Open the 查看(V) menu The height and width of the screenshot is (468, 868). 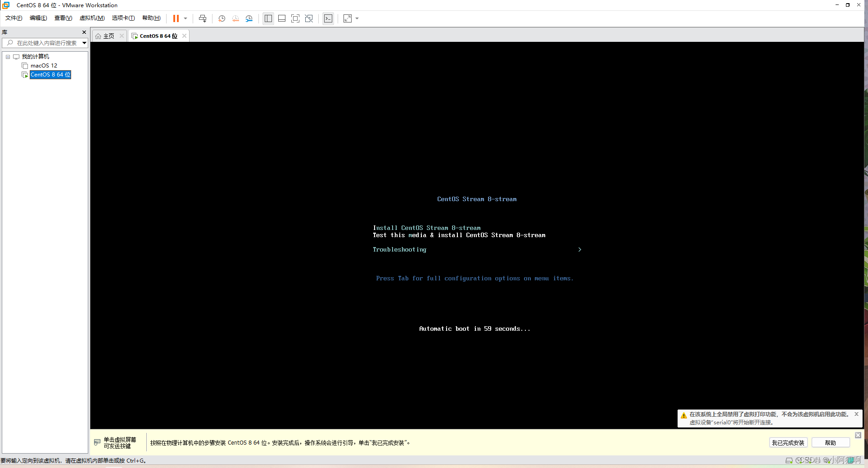(x=63, y=18)
